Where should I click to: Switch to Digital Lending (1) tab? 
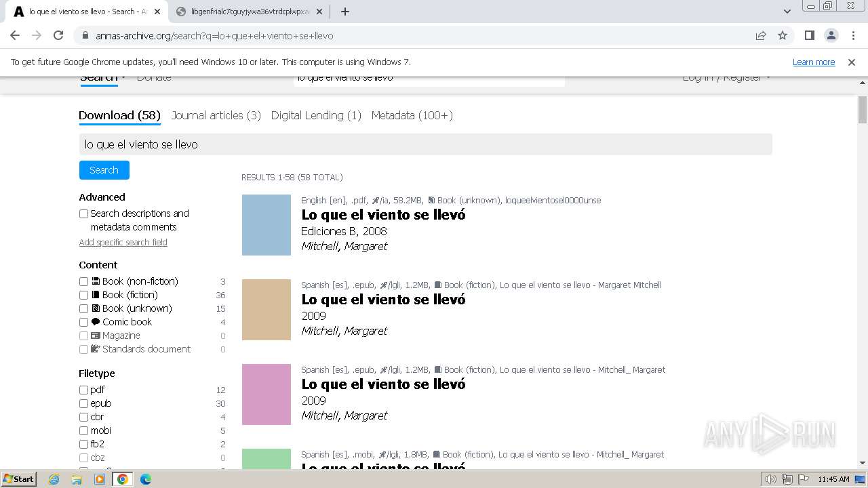coord(316,115)
